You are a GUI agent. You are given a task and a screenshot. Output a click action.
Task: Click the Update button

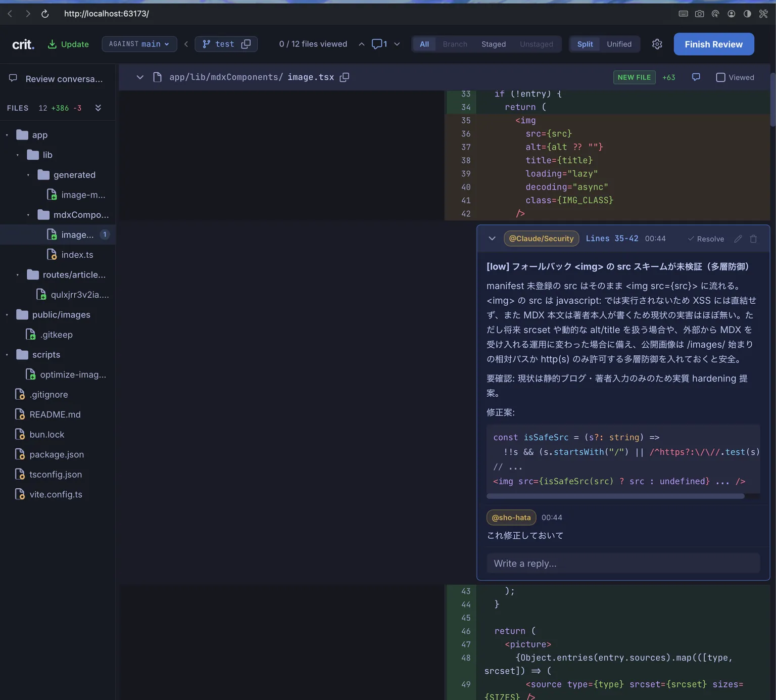[68, 44]
